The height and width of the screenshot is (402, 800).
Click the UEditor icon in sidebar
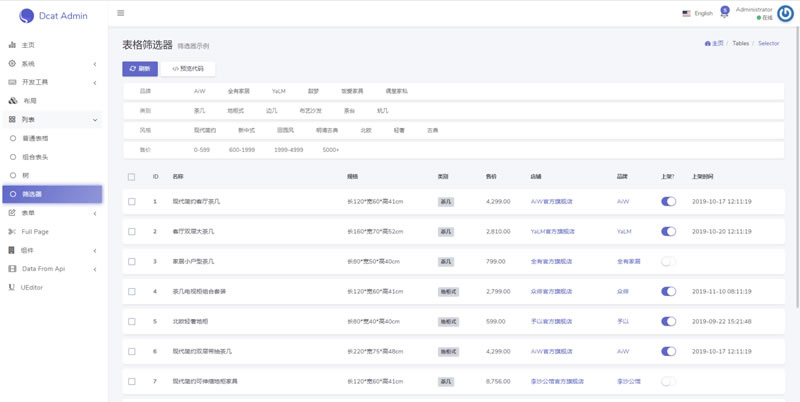[x=12, y=287]
